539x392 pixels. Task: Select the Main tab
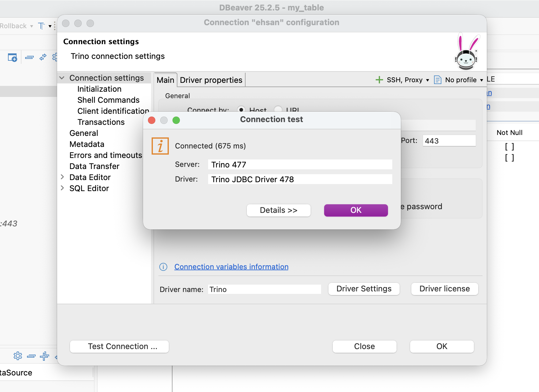[165, 80]
